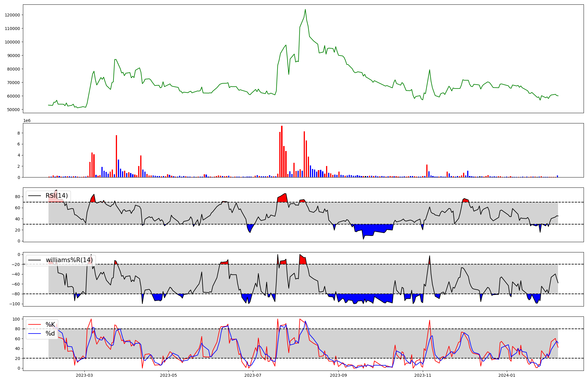The width and height of the screenshot is (588, 382).
Task: Click the 100 tick on the stochastic axis
Action: [x=17, y=319]
